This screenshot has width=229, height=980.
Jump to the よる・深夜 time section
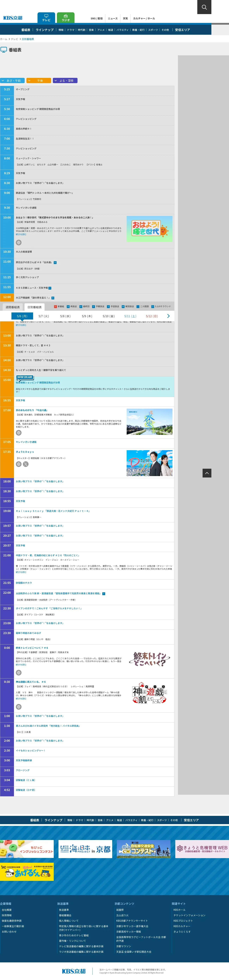65,81
